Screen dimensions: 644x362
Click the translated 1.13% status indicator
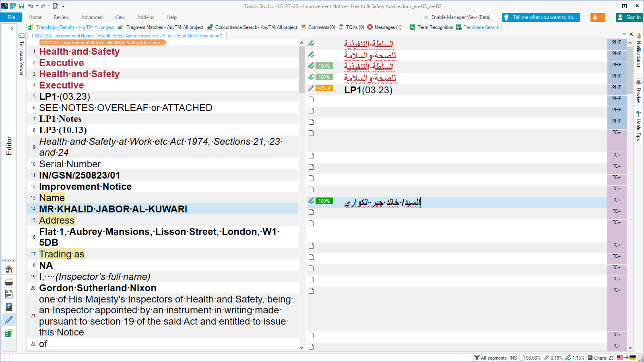(x=575, y=358)
